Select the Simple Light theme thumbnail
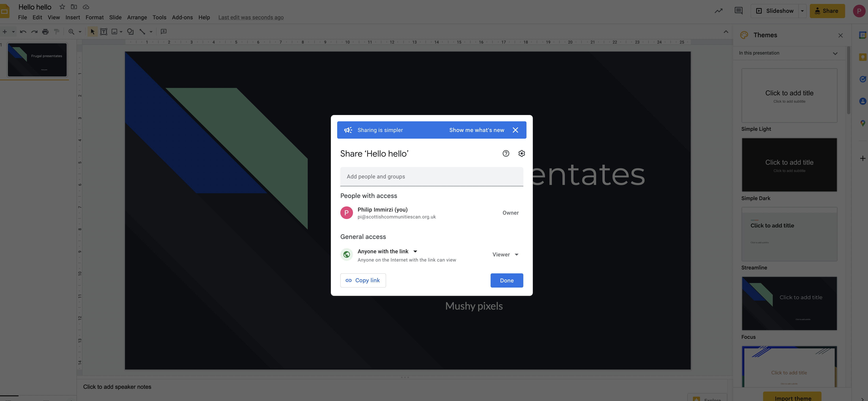The width and height of the screenshot is (868, 401). (789, 96)
